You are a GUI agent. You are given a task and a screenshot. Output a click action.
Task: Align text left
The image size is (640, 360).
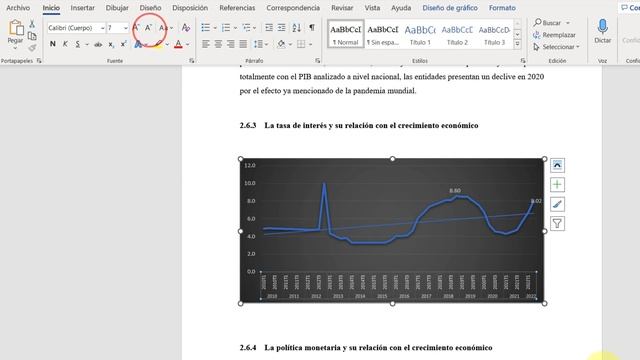pos(206,44)
